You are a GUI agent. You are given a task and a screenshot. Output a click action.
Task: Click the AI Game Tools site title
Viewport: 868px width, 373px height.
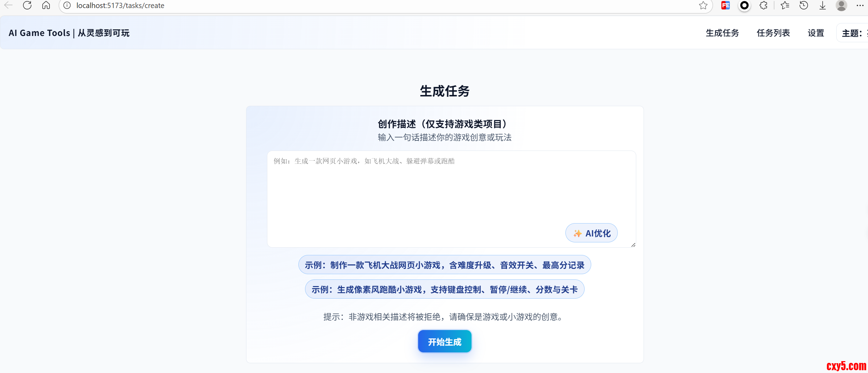(x=69, y=33)
